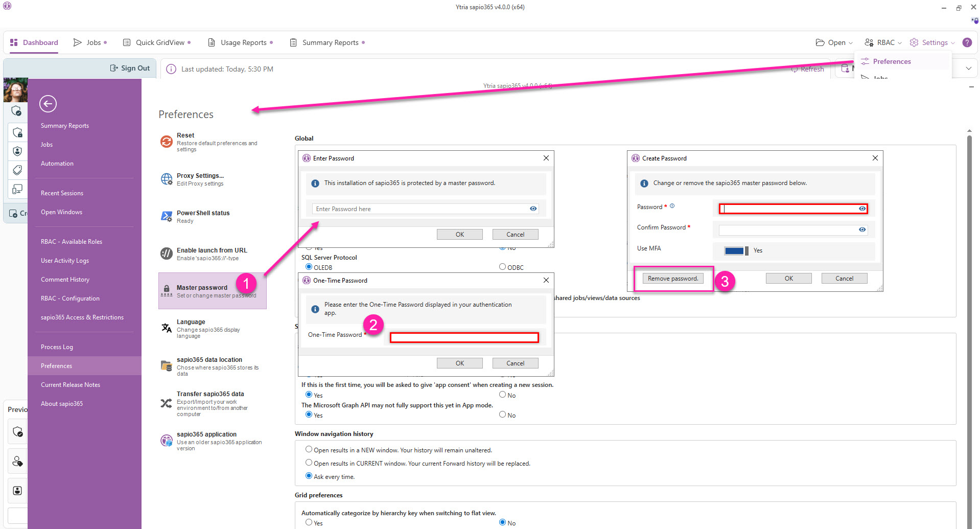Switch to the Usage Reports tab
This screenshot has width=980, height=529.
click(243, 42)
